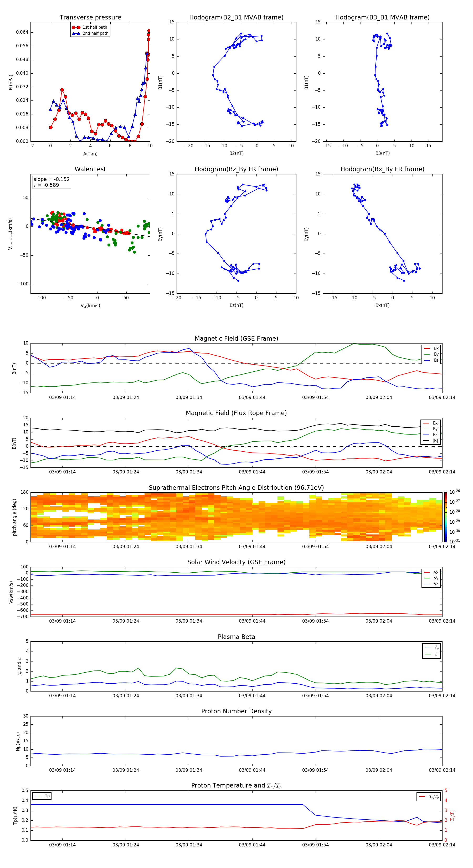Select '1st half path' legend entry
This screenshot has height=868, width=473.
[90, 27]
